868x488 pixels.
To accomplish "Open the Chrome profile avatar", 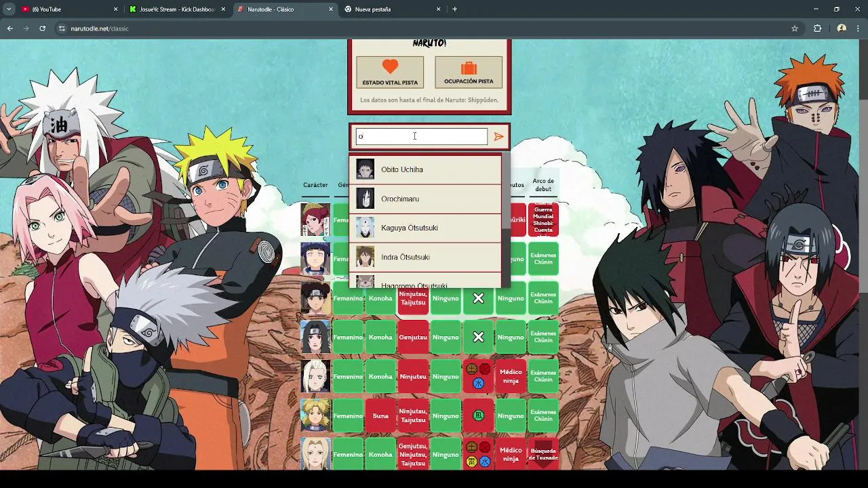I will pos(842,28).
